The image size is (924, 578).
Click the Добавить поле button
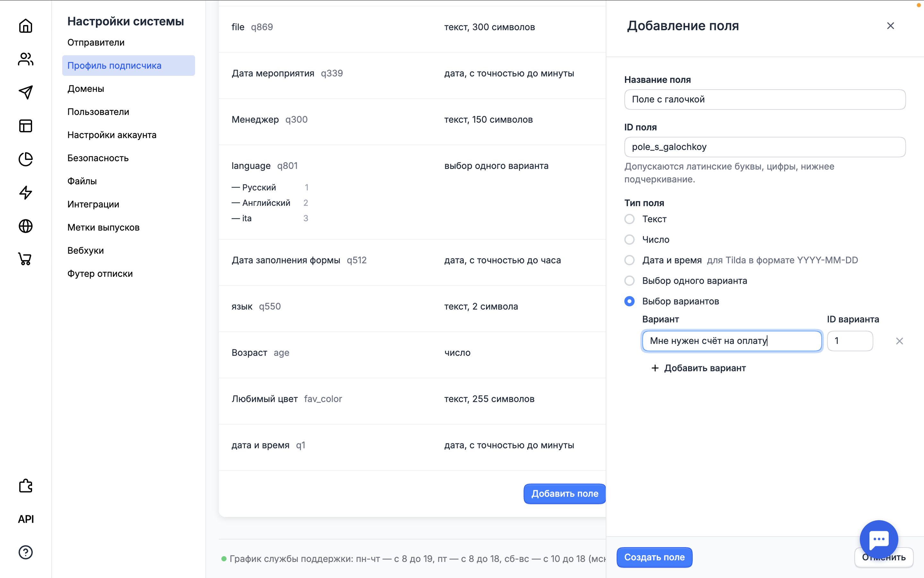pos(565,494)
